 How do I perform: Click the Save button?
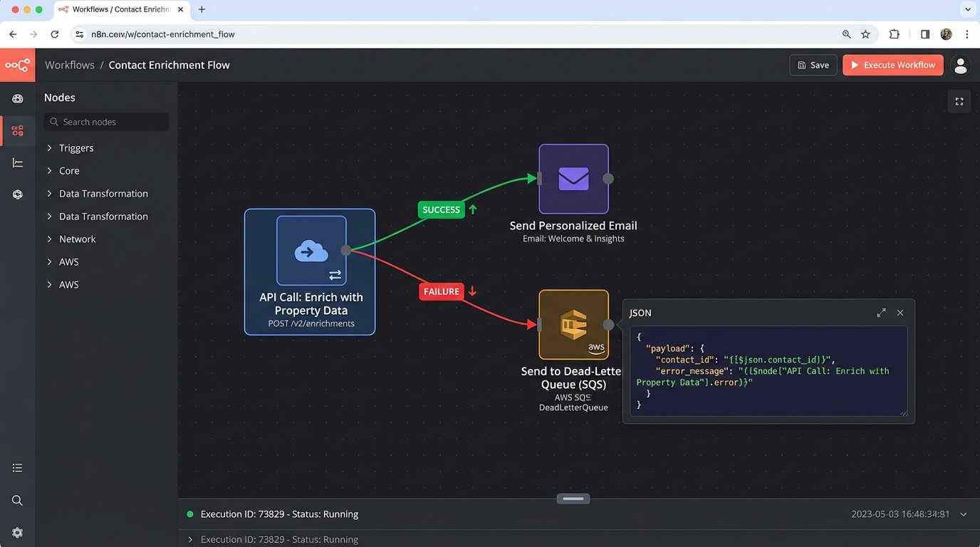pos(813,65)
